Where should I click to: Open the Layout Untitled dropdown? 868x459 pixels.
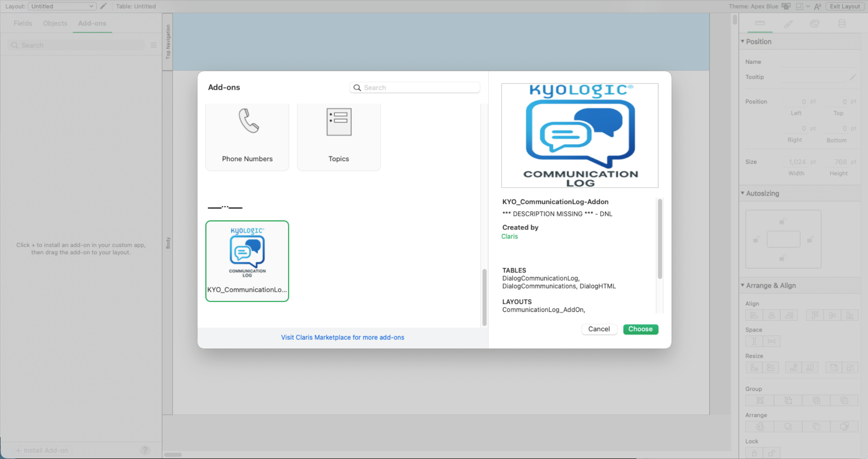pyautogui.click(x=62, y=6)
